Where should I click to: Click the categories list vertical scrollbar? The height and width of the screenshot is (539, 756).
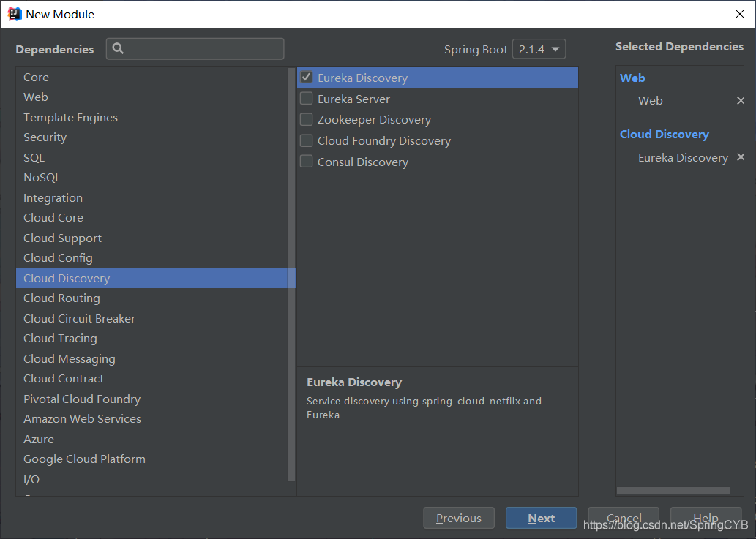291,274
